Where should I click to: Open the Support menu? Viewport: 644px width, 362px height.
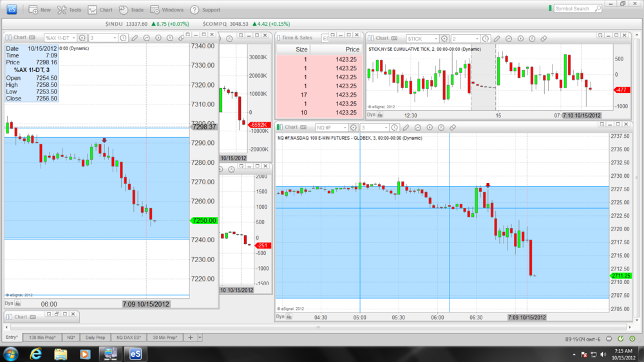point(205,10)
